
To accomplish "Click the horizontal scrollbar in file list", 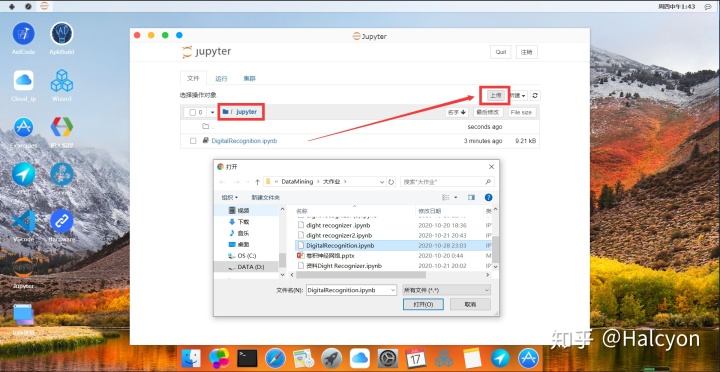I will [361, 275].
